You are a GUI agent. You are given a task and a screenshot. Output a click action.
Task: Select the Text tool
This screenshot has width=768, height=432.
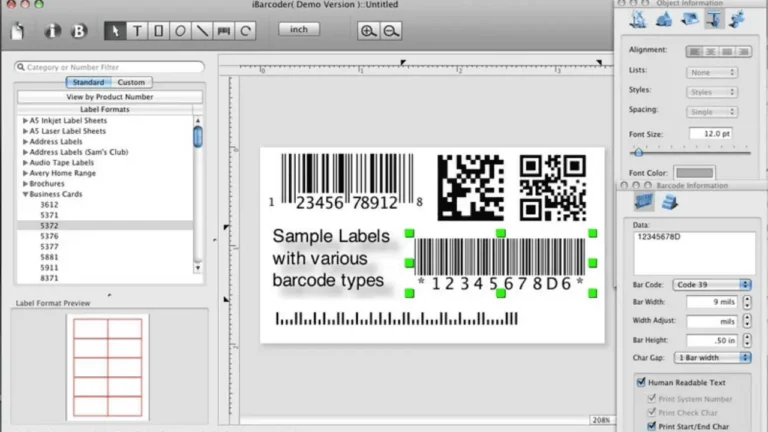[137, 31]
